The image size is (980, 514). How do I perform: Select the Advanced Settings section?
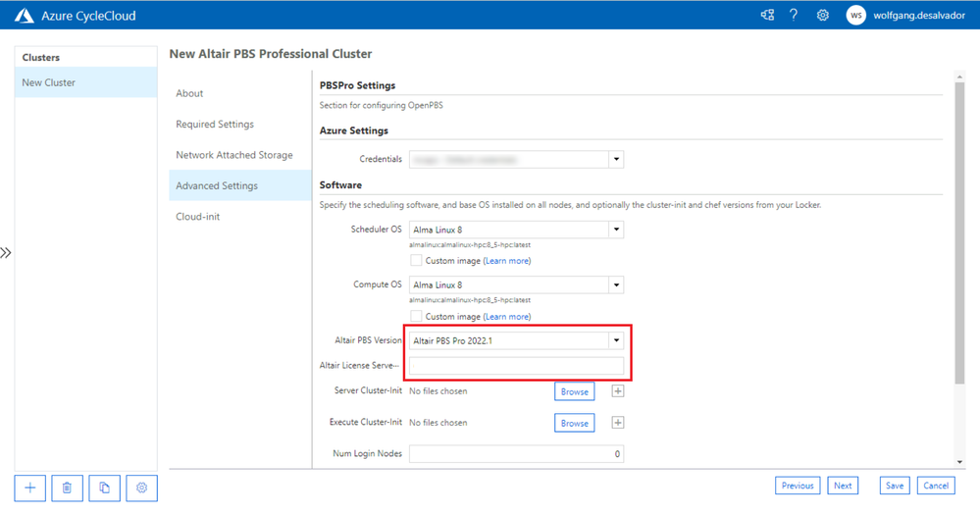(x=240, y=185)
